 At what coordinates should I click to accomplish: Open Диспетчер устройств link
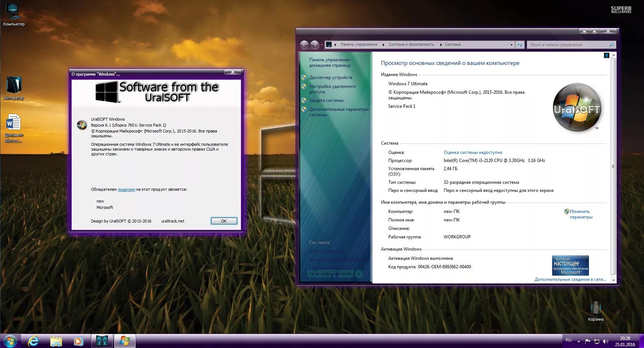[331, 77]
